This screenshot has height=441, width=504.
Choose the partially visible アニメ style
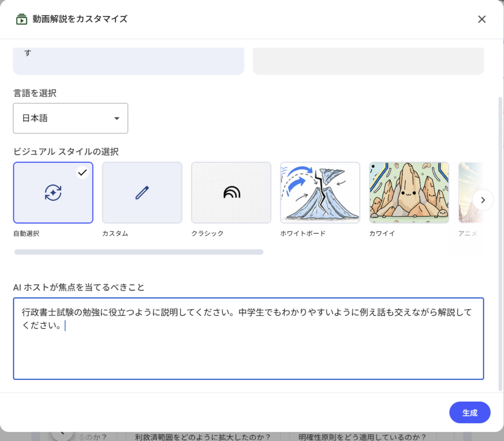pyautogui.click(x=467, y=193)
